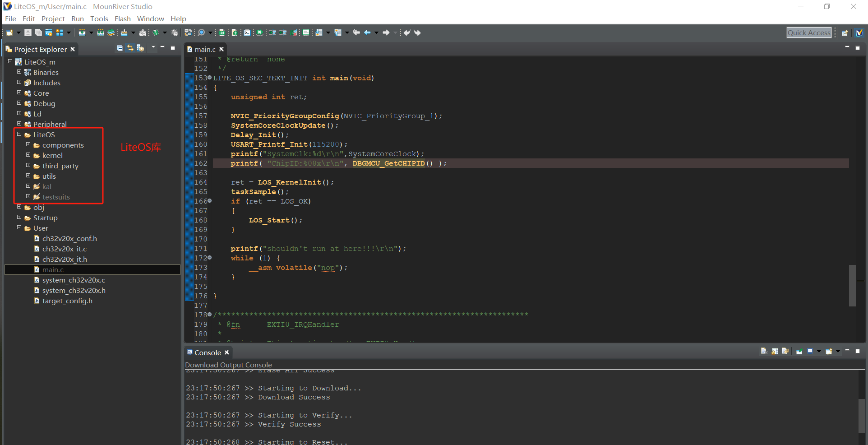Click the editor vertical scrollbar thumb
Screen dimensions: 868x445
click(852, 285)
